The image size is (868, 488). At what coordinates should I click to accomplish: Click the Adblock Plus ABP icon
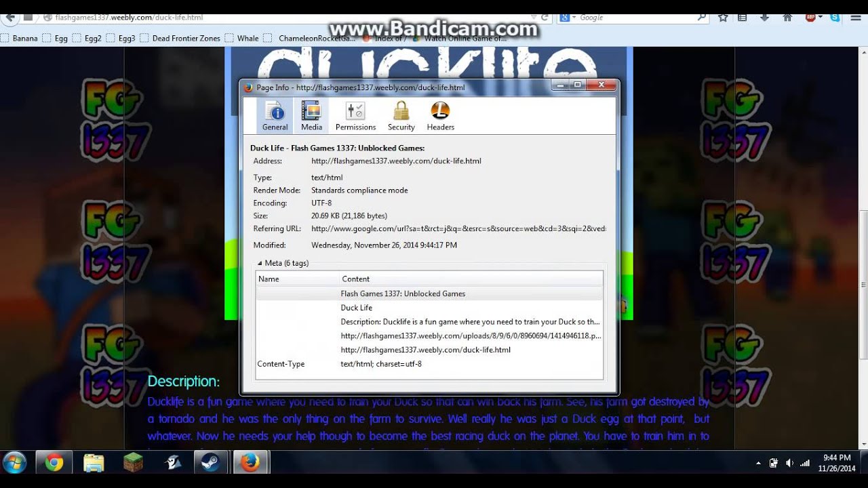pyautogui.click(x=810, y=18)
